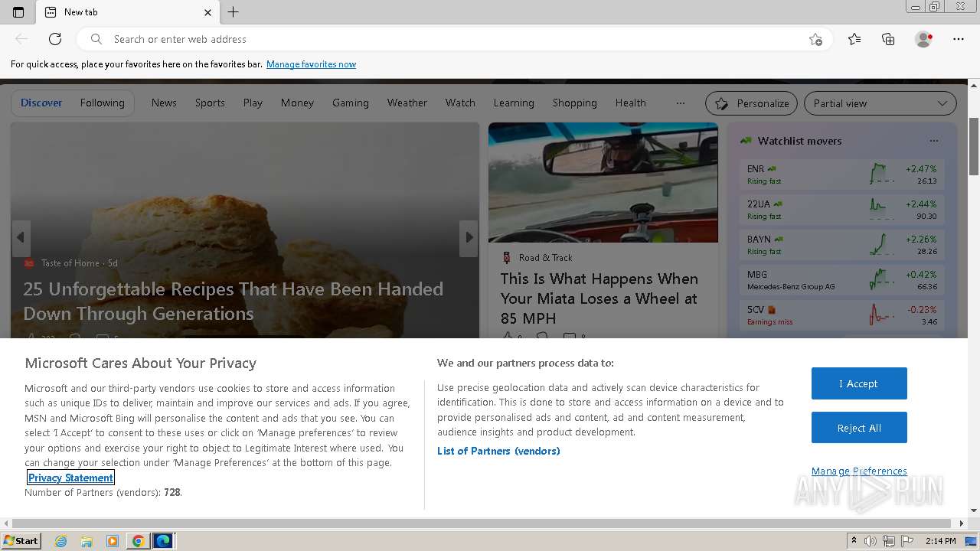Show hidden system tray icons

[854, 541]
